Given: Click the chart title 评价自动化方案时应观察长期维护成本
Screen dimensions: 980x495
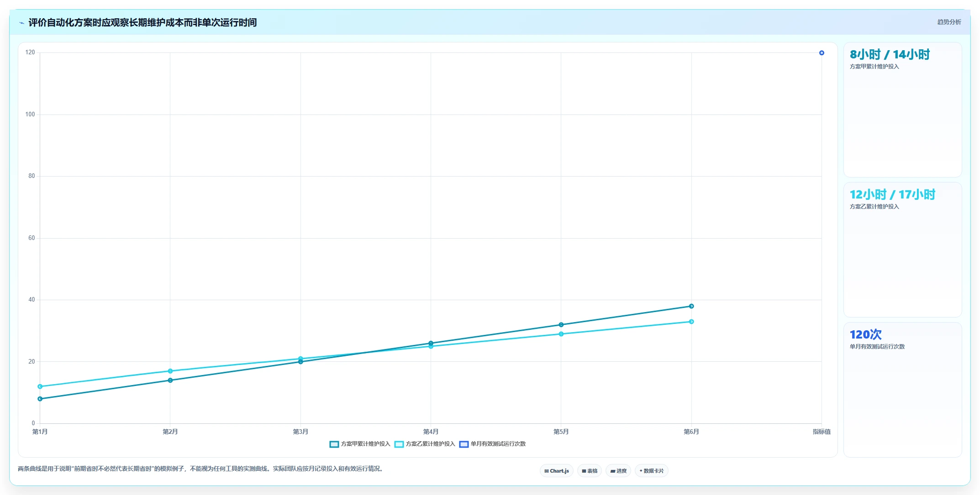Looking at the screenshot, I should 142,22.
